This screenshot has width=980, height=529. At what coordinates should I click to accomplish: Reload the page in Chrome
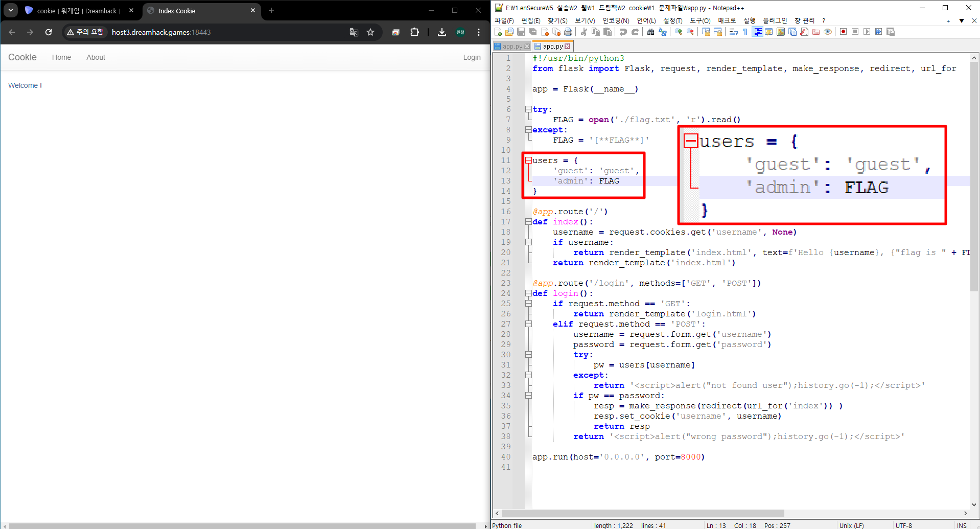(x=49, y=32)
